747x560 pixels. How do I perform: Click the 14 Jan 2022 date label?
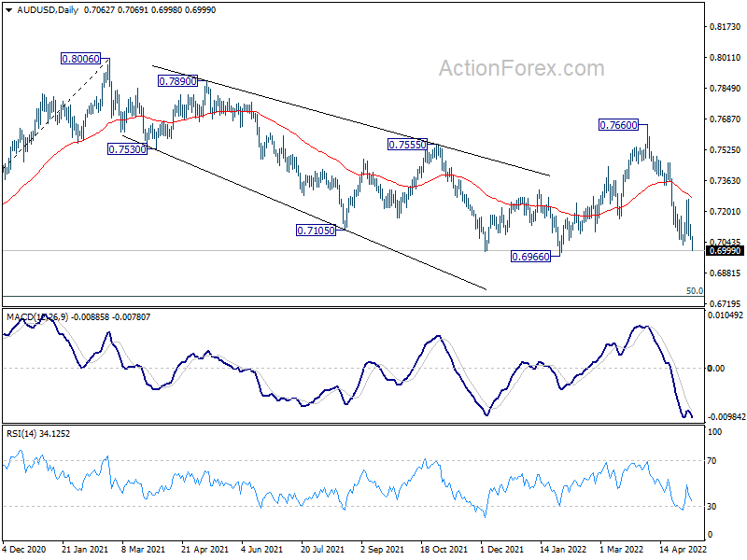click(563, 550)
